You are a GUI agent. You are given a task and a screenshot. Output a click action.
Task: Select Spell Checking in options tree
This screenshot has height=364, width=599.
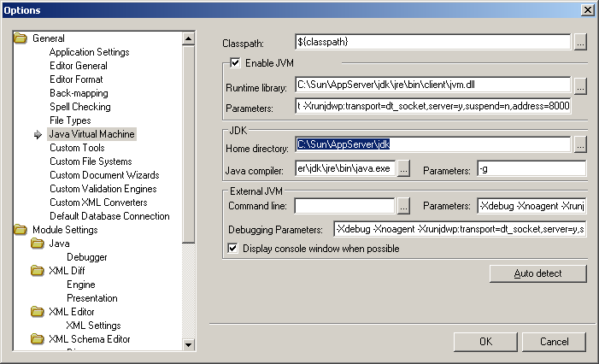[x=79, y=107]
